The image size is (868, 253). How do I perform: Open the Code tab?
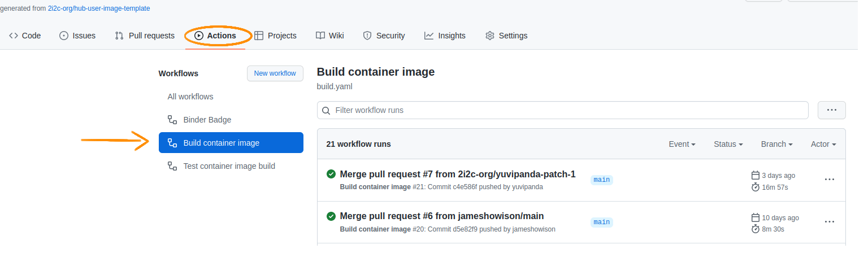pyautogui.click(x=25, y=36)
